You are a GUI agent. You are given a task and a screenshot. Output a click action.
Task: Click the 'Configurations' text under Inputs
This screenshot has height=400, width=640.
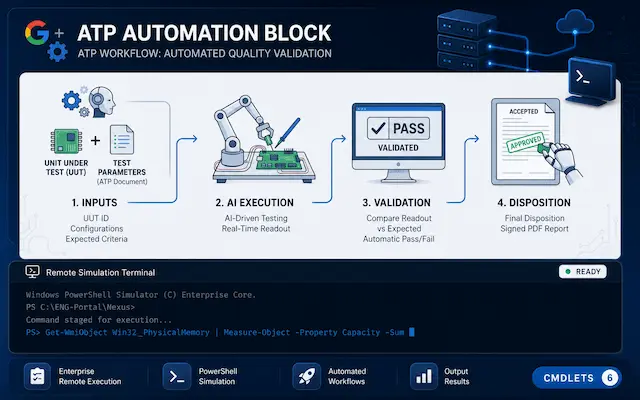point(97,229)
